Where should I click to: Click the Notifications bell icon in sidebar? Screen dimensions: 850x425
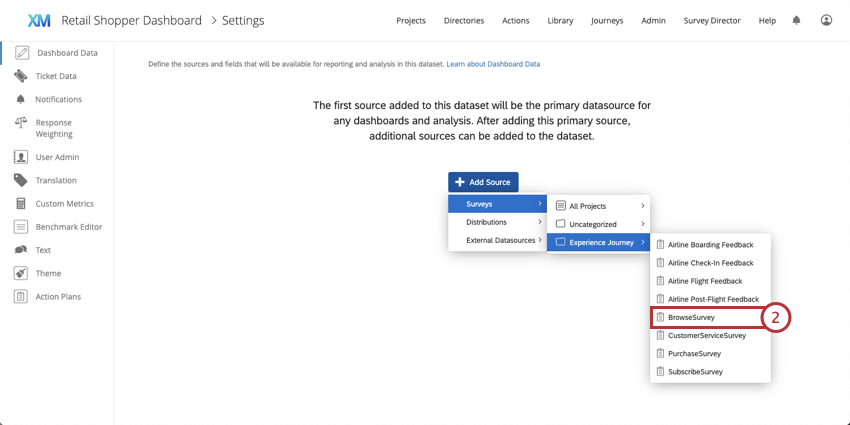21,99
